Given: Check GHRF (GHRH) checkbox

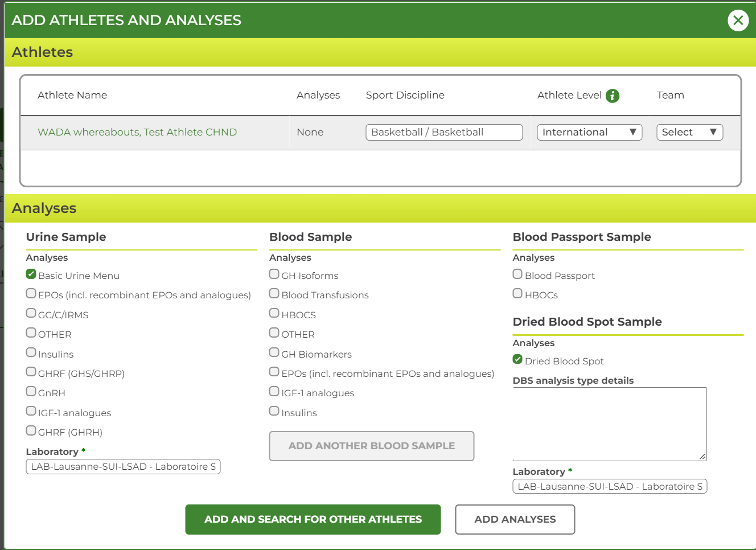Looking at the screenshot, I should click(x=31, y=430).
